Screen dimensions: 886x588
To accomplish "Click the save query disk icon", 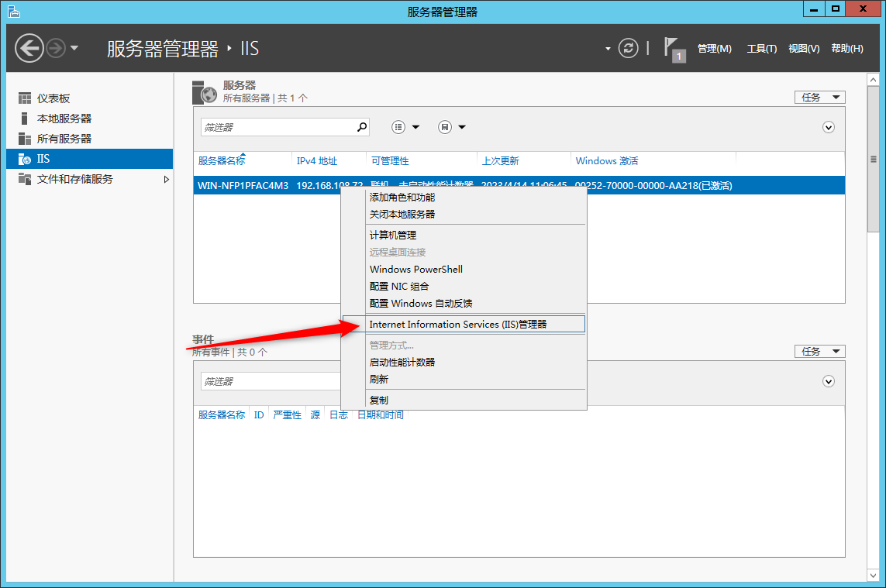I will point(445,127).
